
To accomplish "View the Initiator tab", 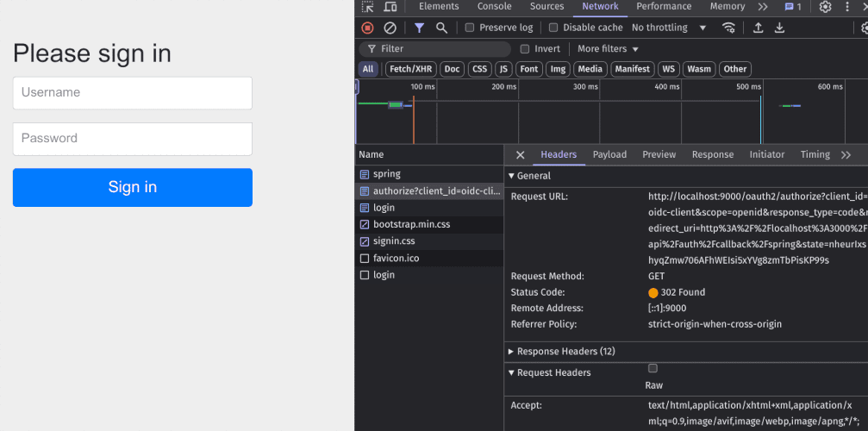I will (766, 155).
